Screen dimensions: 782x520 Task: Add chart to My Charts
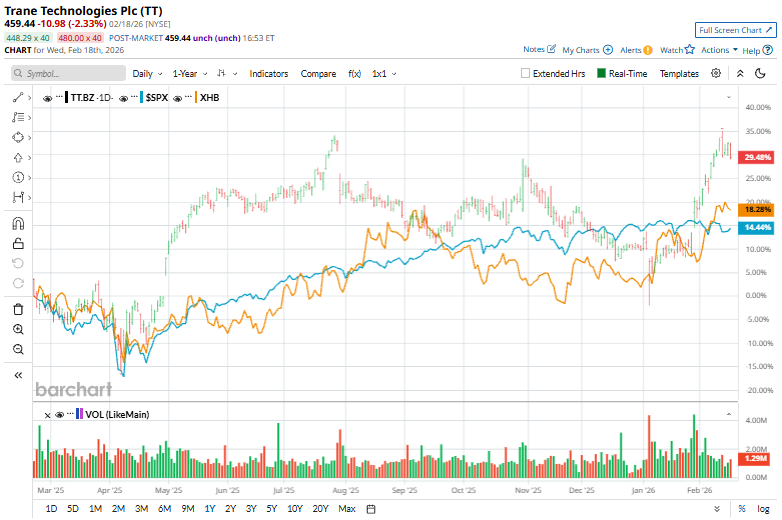point(607,50)
